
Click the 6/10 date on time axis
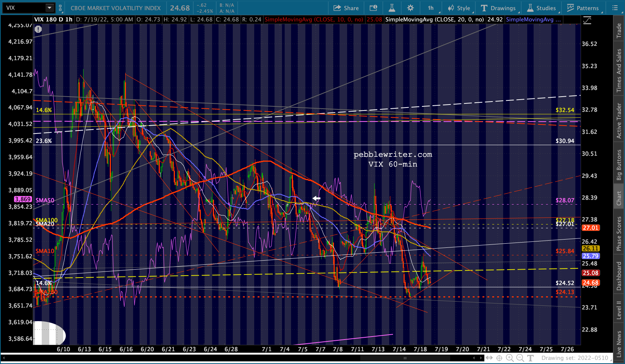[x=64, y=349]
